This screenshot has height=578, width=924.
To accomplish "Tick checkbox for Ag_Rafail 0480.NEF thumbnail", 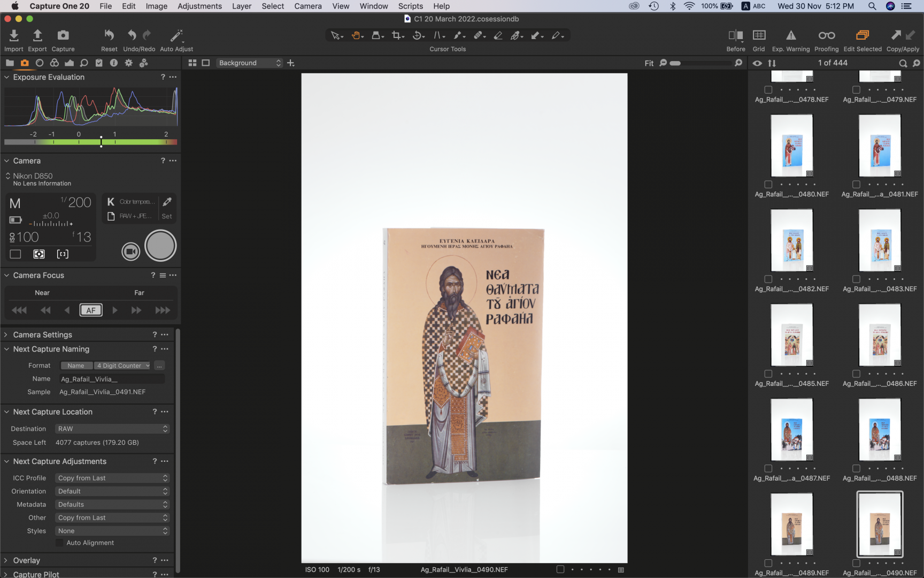I will click(x=768, y=185).
